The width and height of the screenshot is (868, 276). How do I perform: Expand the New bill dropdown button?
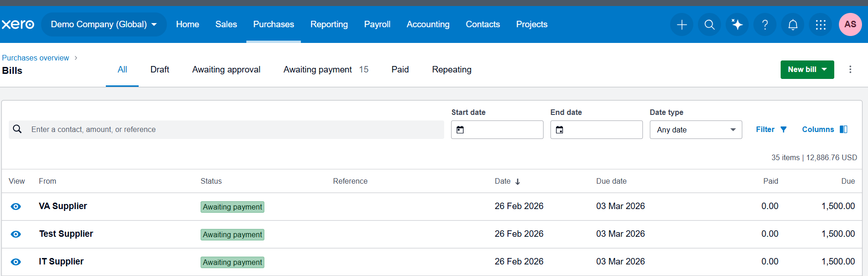click(807, 69)
